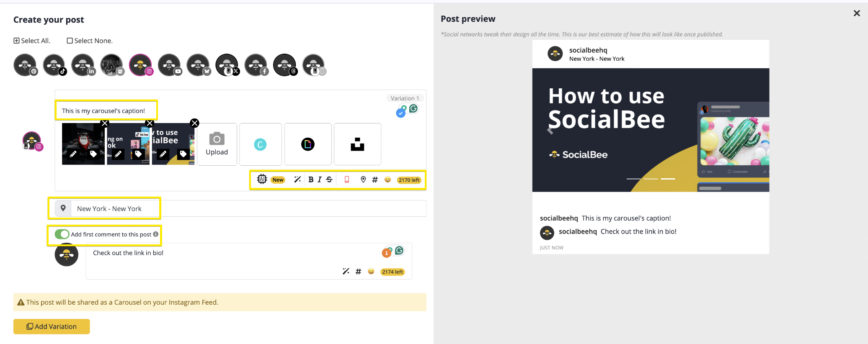Screen dimensions: 868x344
Task: Click the Add Variation button
Action: click(x=52, y=326)
